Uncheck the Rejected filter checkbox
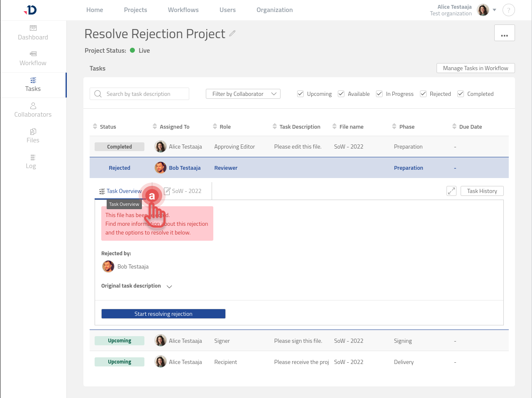The width and height of the screenshot is (532, 398). coord(423,94)
